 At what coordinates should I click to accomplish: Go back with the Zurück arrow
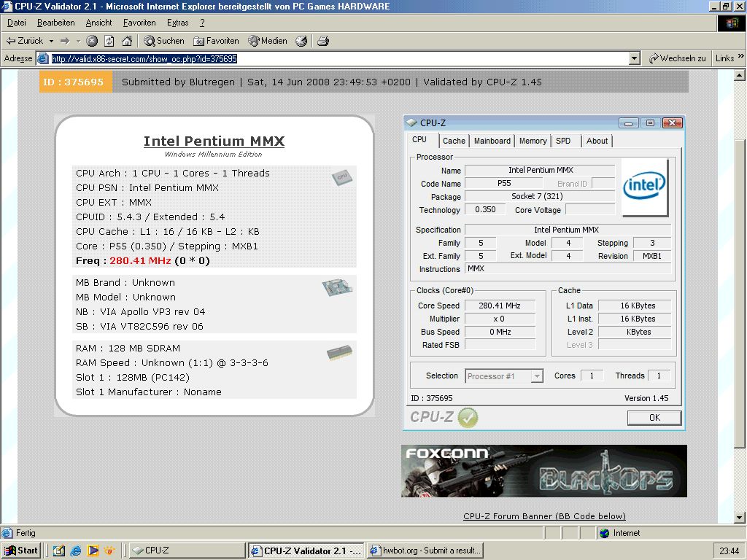(x=24, y=41)
